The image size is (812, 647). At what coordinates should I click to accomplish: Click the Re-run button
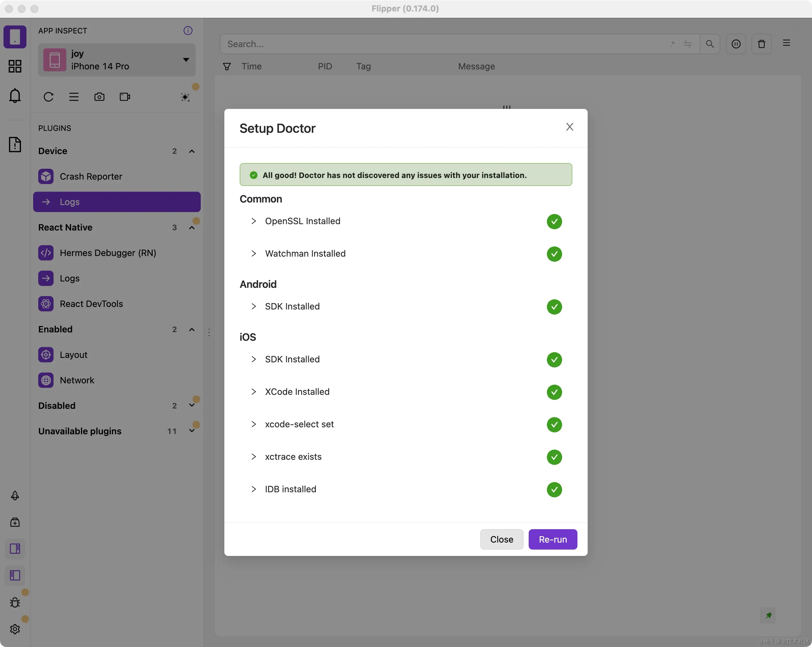click(x=552, y=539)
